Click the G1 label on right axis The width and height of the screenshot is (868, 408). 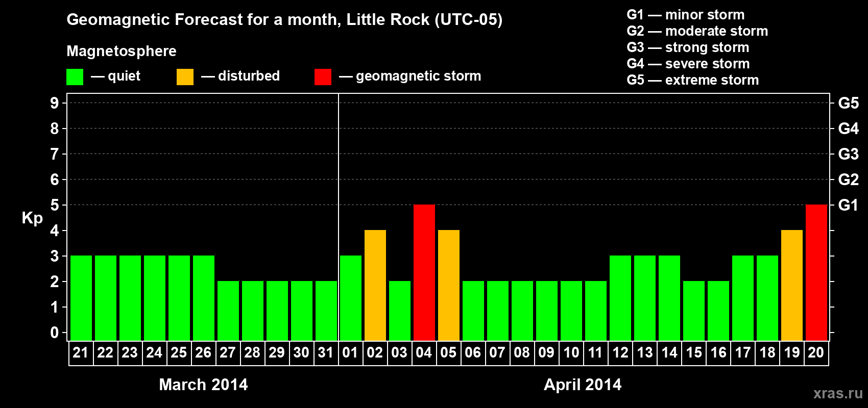[848, 205]
